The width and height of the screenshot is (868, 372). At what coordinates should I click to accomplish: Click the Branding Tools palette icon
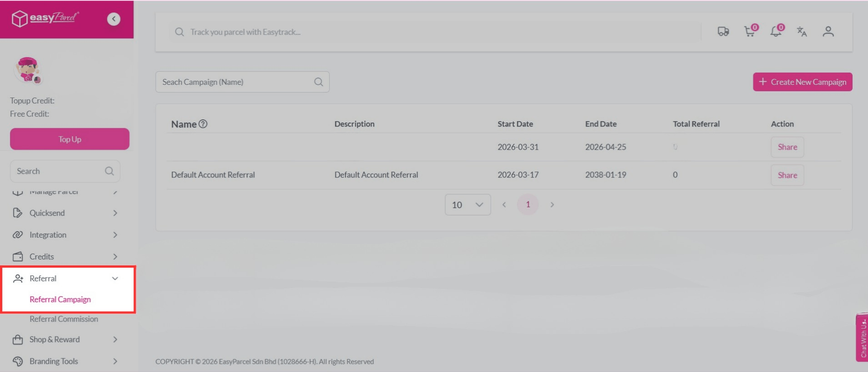click(18, 361)
